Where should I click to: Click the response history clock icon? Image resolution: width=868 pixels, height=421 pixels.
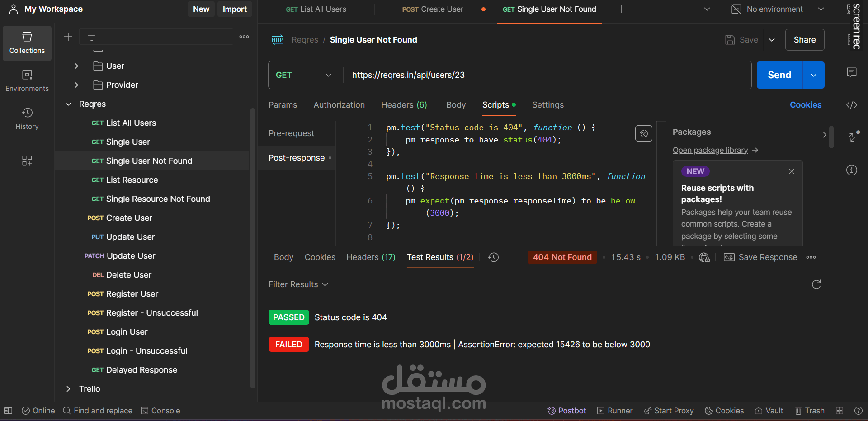[493, 257]
